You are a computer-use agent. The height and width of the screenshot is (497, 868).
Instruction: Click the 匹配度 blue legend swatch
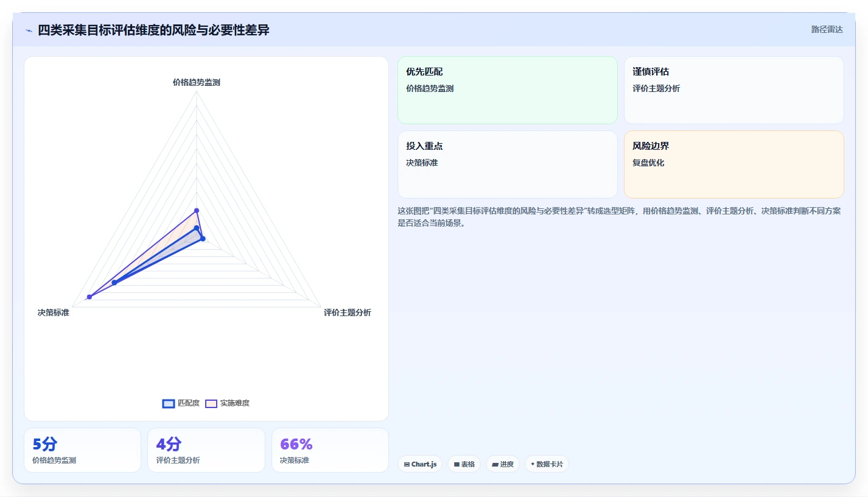point(169,403)
